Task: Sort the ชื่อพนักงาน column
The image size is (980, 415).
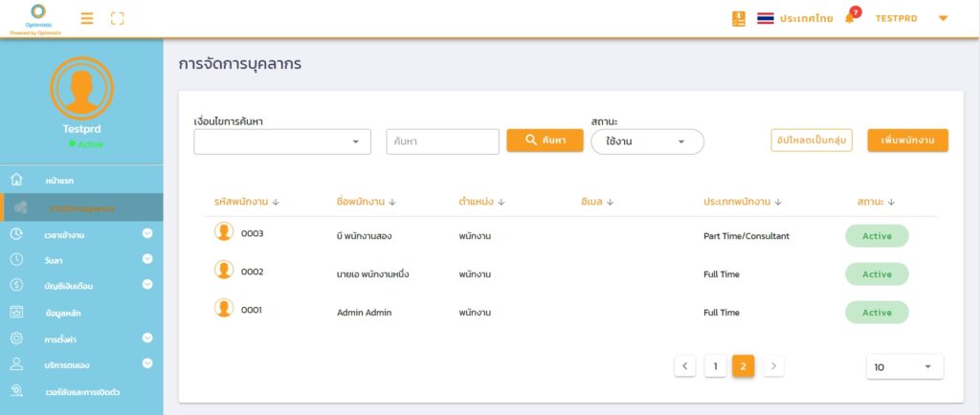Action: pos(392,202)
